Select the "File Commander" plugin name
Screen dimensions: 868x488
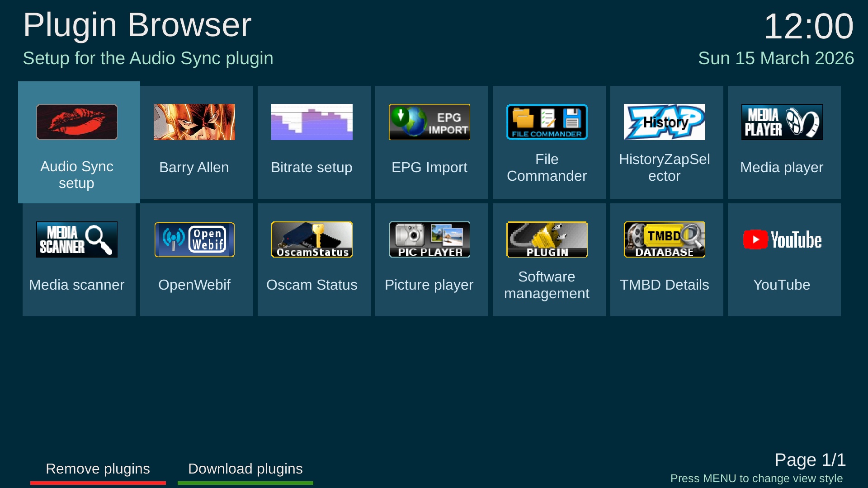[x=547, y=167]
